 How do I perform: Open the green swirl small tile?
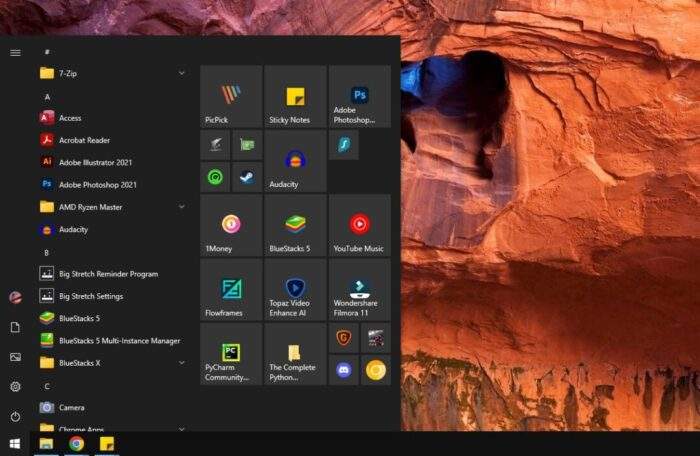215,177
